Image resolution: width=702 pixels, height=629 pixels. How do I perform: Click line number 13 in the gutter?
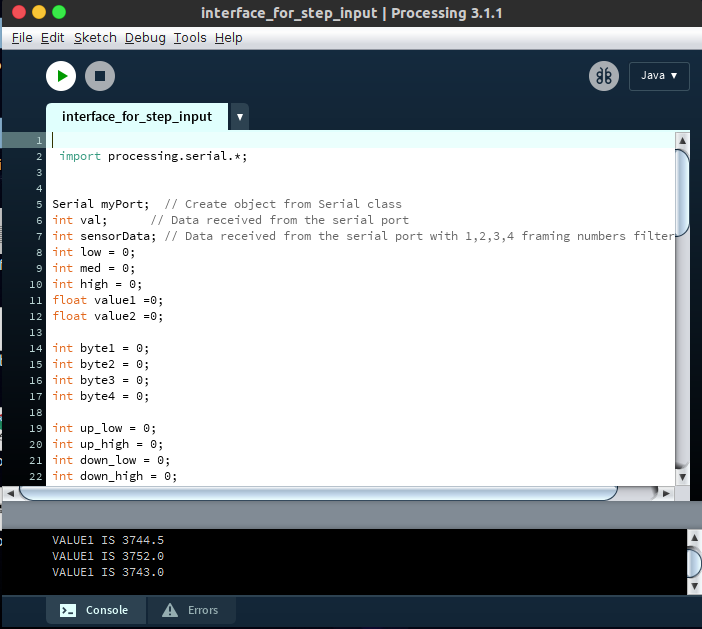[x=36, y=333]
